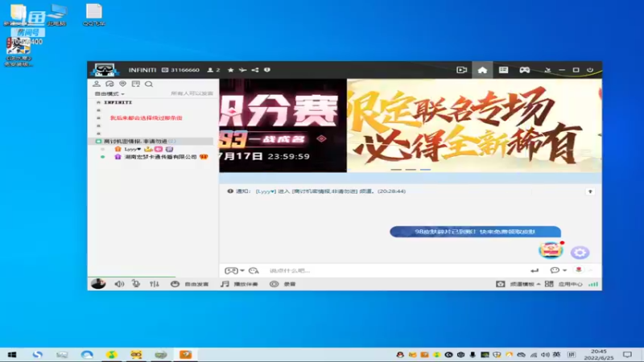
Task: Open the 应用中心 app center
Action: pyautogui.click(x=564, y=284)
